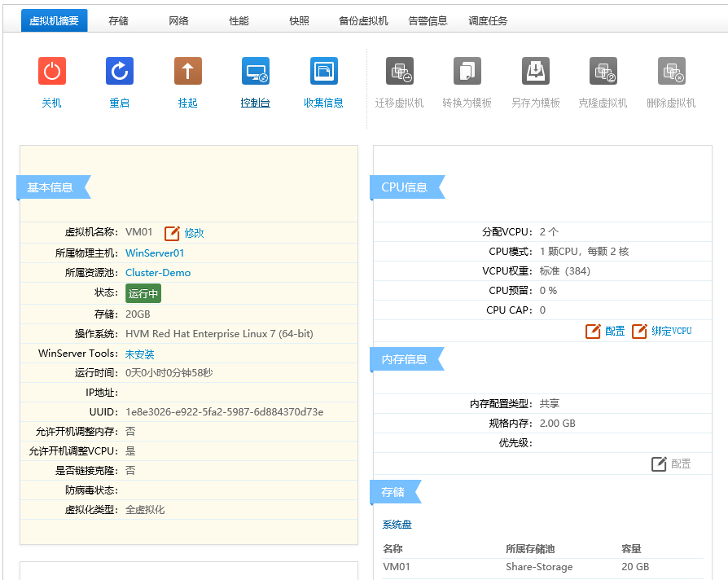This screenshot has width=728, height=580.
Task: Open the 快照 tab
Action: [x=300, y=21]
